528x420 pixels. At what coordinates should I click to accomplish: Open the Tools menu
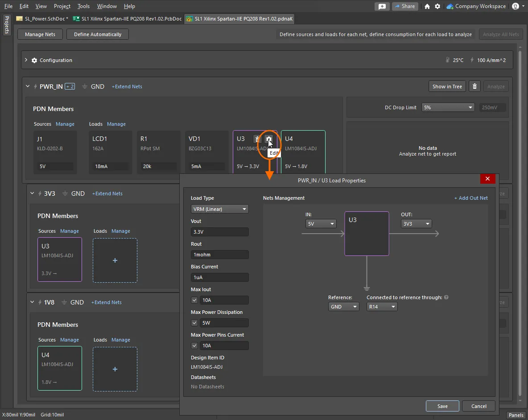83,6
